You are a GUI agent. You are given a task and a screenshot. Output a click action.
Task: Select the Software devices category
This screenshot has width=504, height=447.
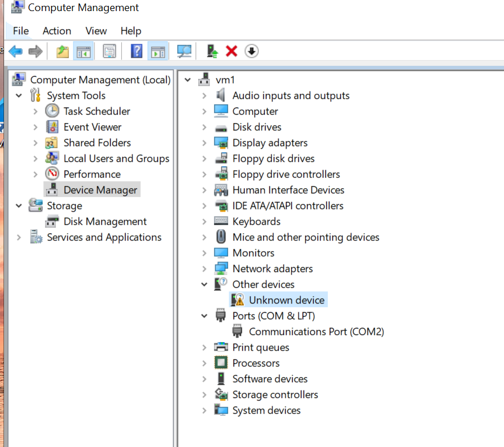270,379
